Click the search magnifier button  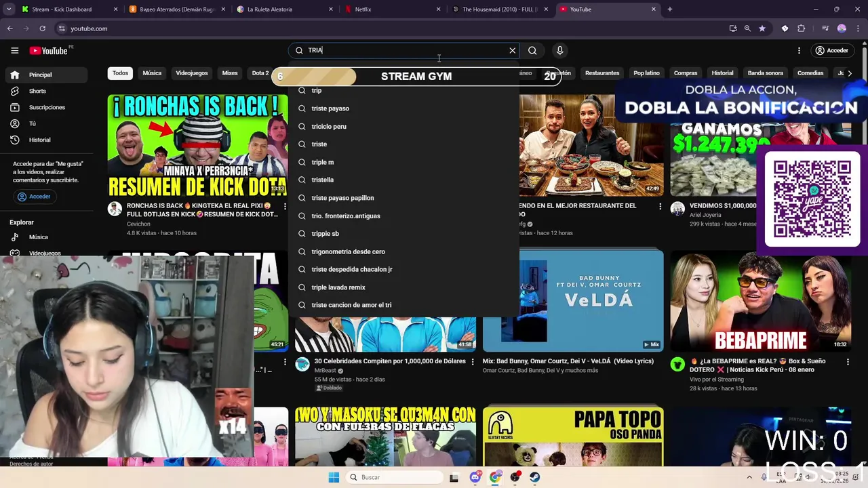(532, 50)
